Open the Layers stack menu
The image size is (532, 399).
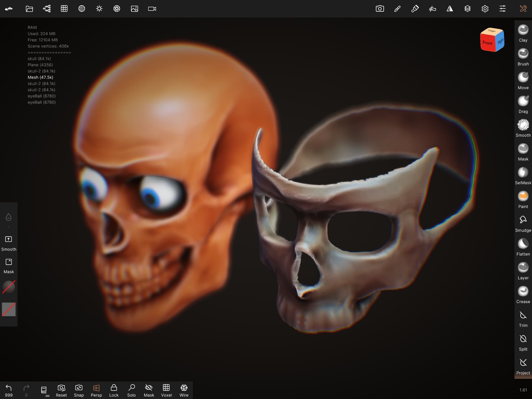pos(467,9)
